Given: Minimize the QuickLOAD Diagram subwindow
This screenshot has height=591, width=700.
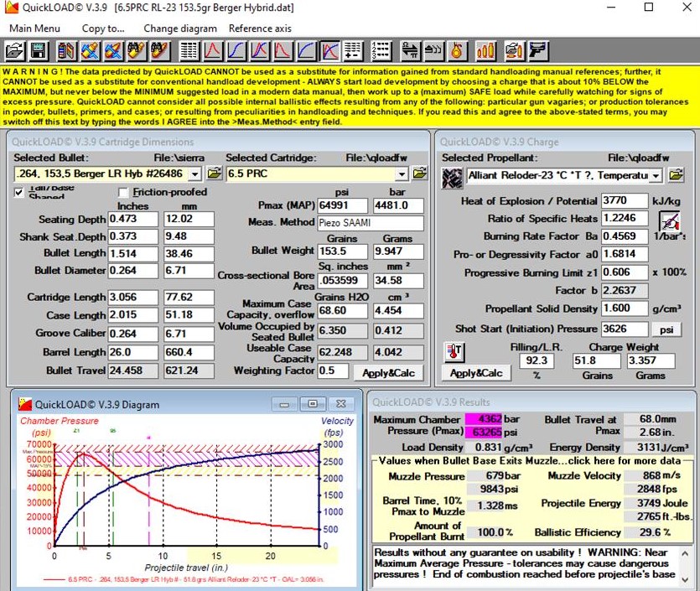Looking at the screenshot, I should click(x=284, y=404).
